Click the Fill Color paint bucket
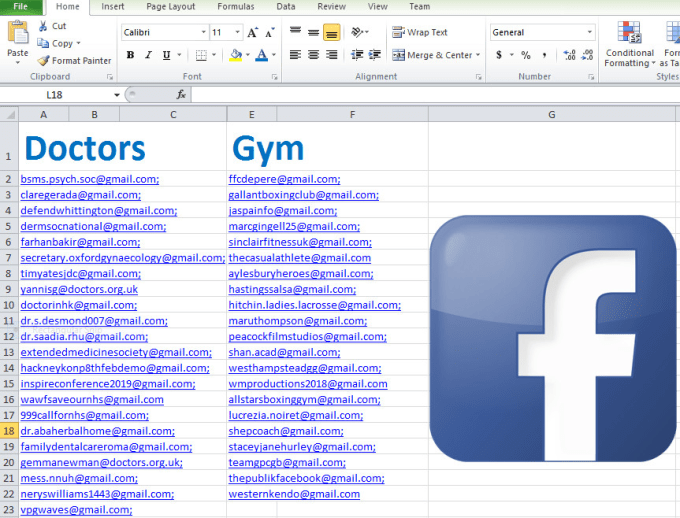This screenshot has height=518, width=680. tap(235, 55)
